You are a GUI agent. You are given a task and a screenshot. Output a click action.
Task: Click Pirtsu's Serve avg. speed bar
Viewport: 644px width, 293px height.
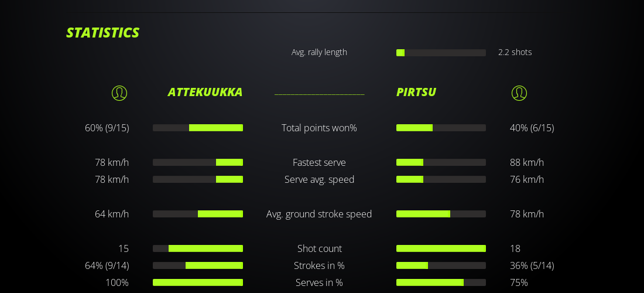point(441,179)
